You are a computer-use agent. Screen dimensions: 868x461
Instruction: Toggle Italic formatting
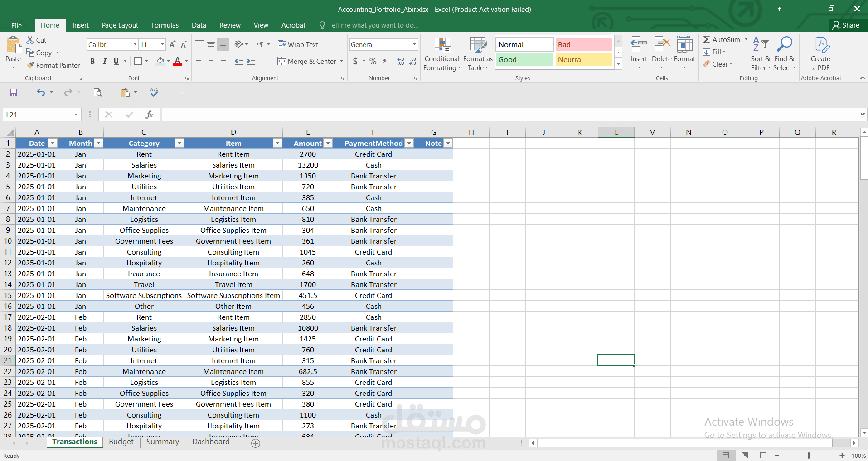pyautogui.click(x=104, y=61)
